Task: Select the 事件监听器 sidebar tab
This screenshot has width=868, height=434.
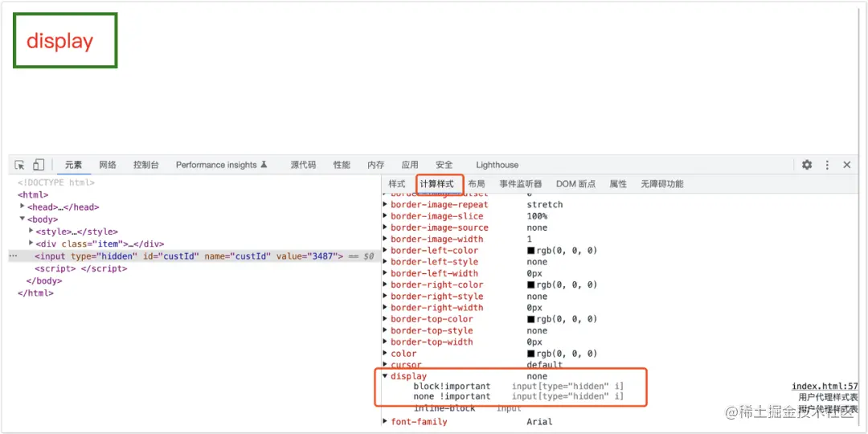Action: [x=520, y=184]
